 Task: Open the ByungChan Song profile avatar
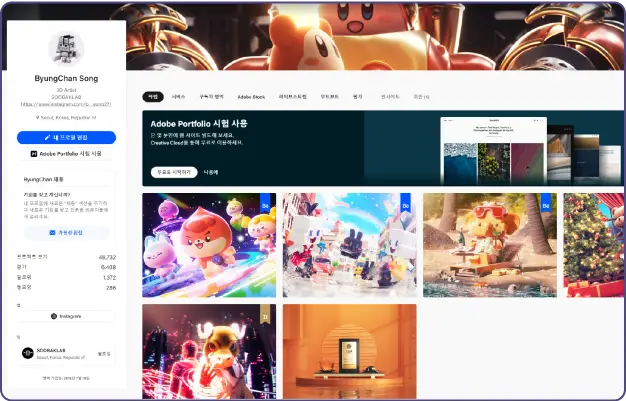pos(66,49)
